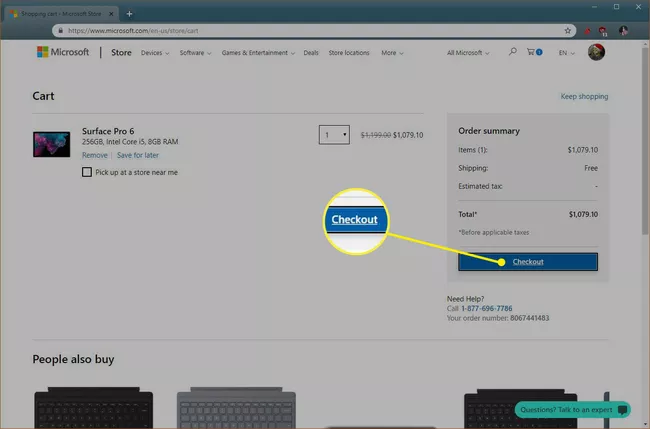Expand the More menu
Screen dimensions: 650x429
pyautogui.click(x=392, y=53)
